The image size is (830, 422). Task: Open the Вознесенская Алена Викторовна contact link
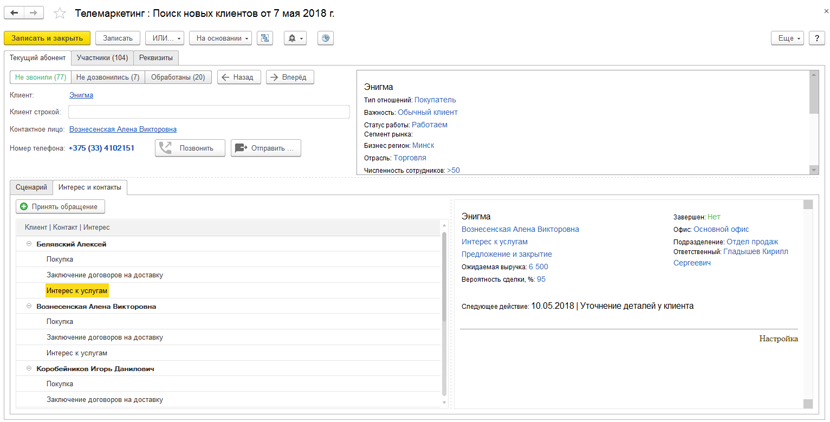tap(122, 129)
